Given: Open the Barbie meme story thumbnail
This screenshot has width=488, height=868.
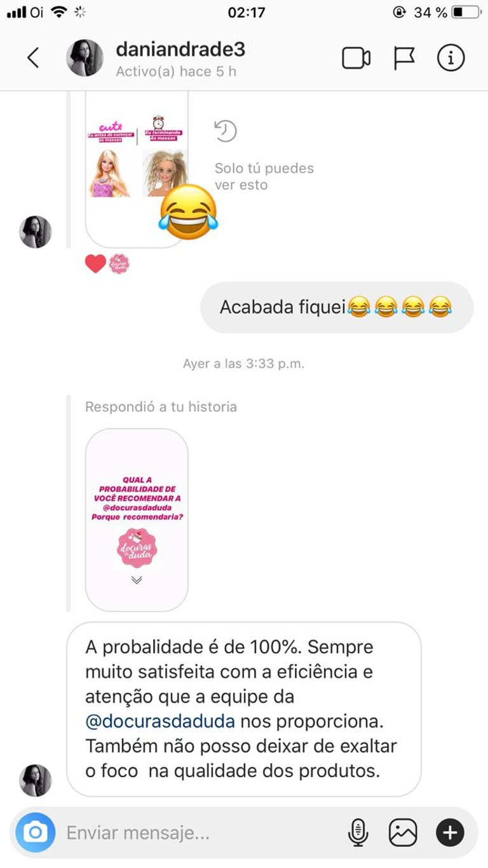Looking at the screenshot, I should (x=137, y=169).
